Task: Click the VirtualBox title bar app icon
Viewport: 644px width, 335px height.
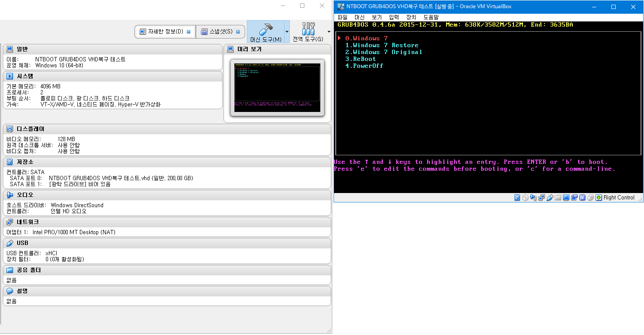Action: [340, 6]
